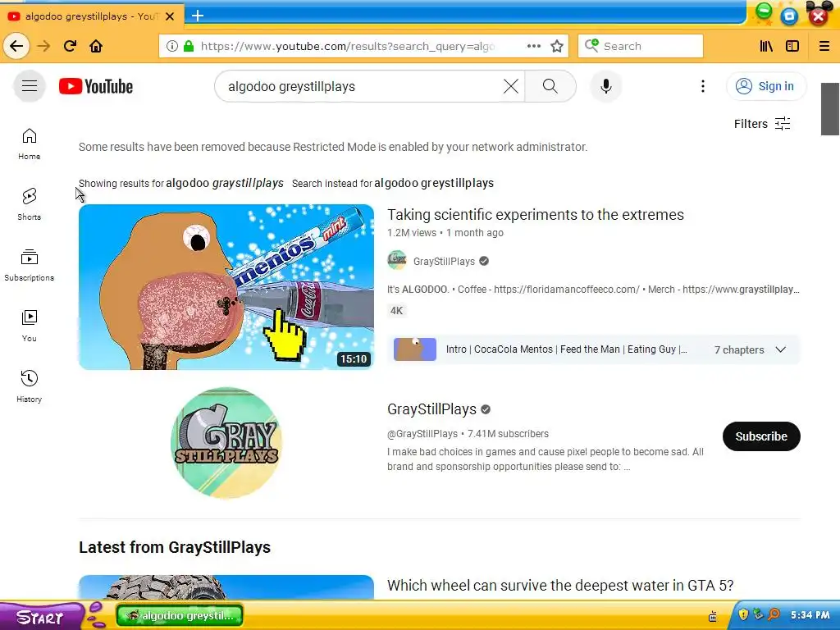840x630 pixels.
Task: Click small GrayStillPlays avatar beside video channel name
Action: (397, 261)
